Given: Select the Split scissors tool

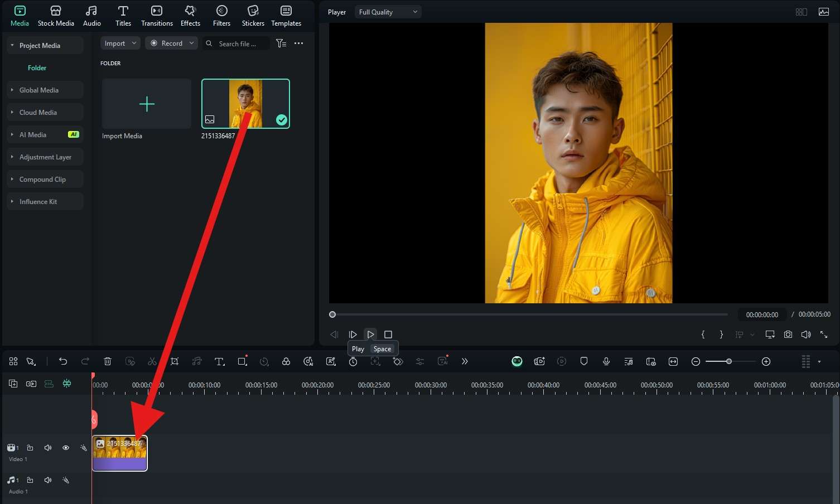Looking at the screenshot, I should tap(152, 361).
